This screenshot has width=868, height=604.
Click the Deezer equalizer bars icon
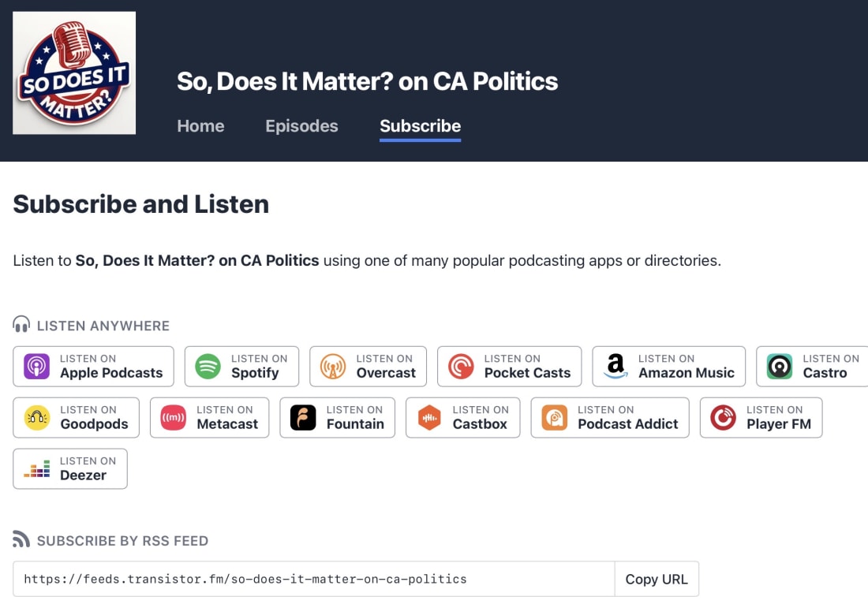(x=37, y=469)
